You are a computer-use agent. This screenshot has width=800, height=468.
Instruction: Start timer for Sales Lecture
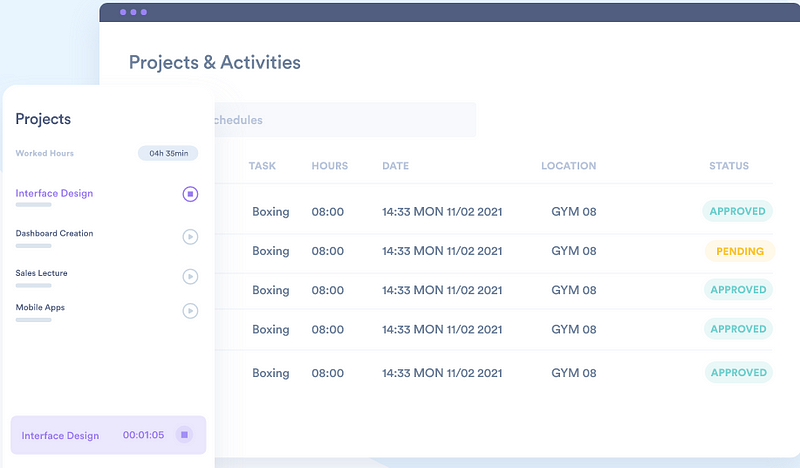point(190,277)
